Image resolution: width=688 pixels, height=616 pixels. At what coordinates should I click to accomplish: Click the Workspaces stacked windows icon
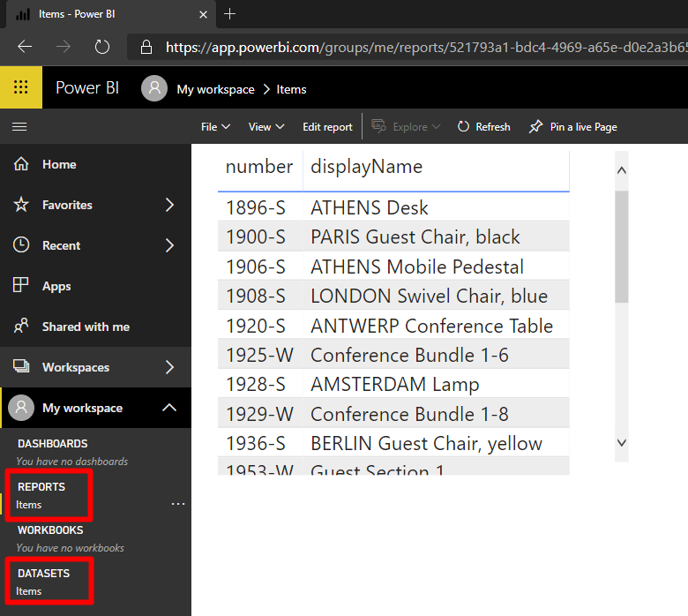click(21, 366)
